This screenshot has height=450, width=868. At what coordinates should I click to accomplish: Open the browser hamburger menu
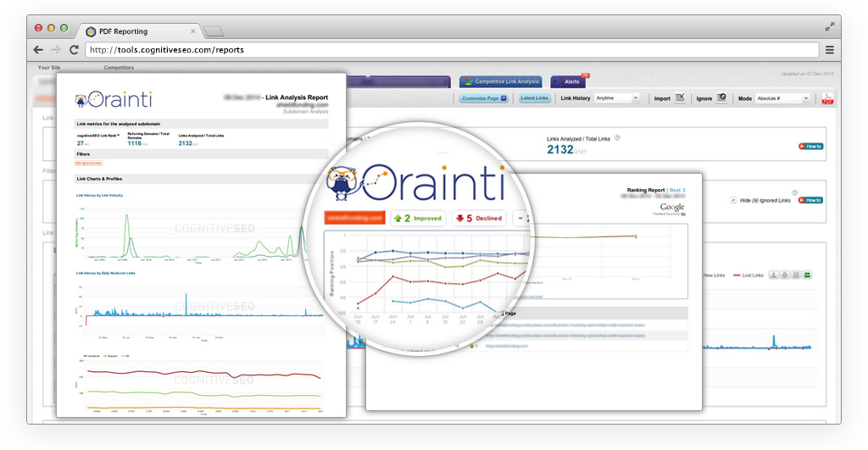(829, 50)
